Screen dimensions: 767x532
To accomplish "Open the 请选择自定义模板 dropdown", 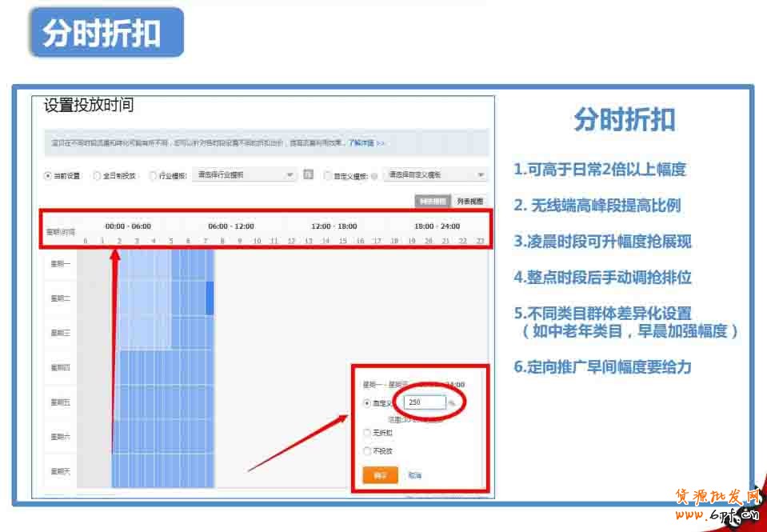I will tap(437, 174).
